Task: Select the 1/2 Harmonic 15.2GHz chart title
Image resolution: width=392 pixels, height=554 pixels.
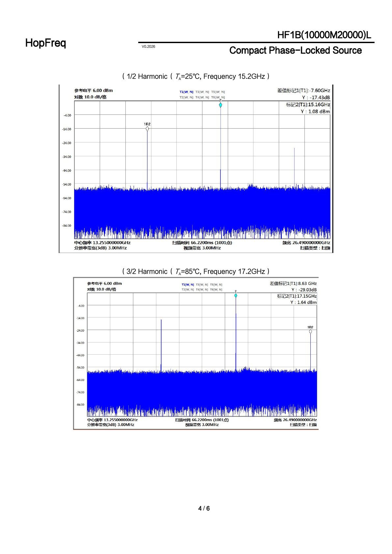Action: pyautogui.click(x=196, y=76)
